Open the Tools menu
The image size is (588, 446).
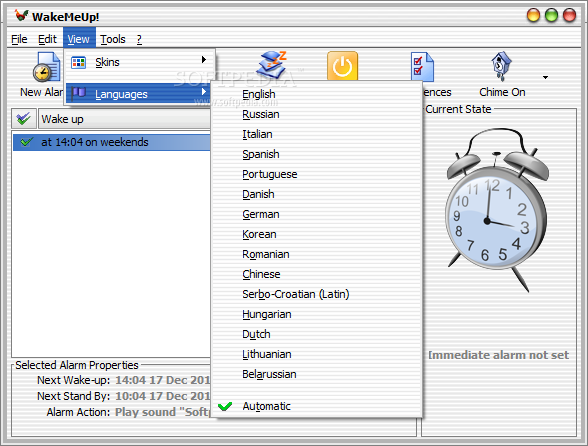[x=113, y=39]
